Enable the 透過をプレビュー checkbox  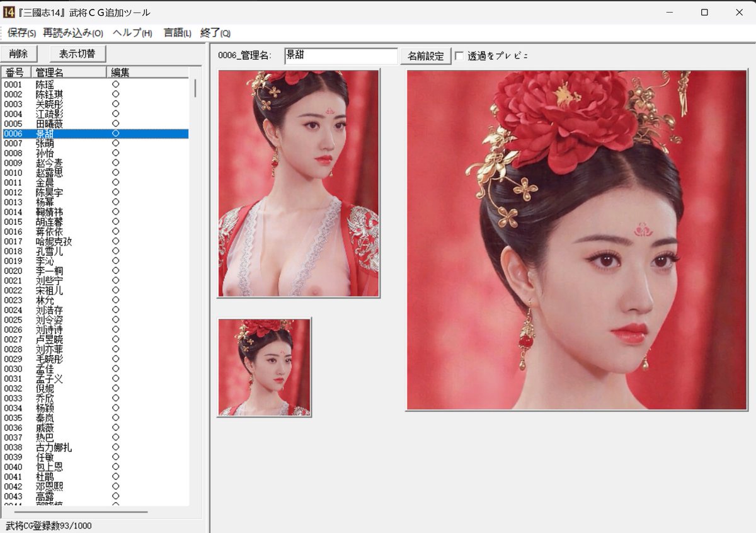pos(459,56)
